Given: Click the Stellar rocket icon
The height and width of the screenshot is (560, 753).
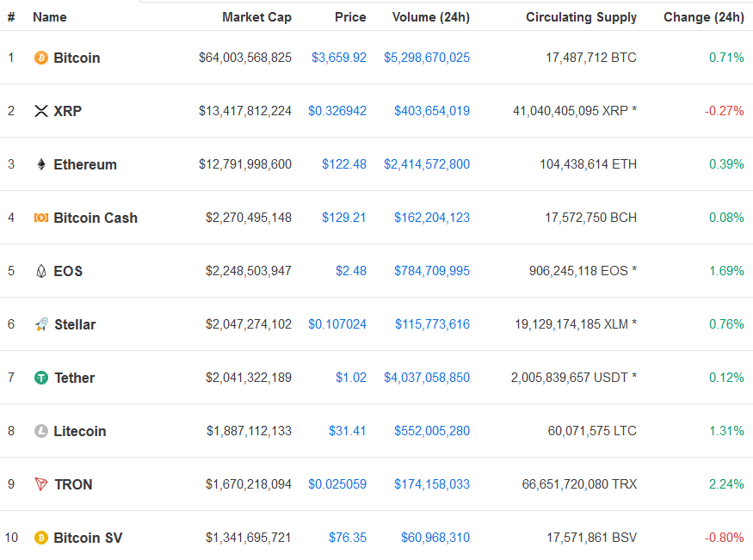Looking at the screenshot, I should (x=40, y=324).
